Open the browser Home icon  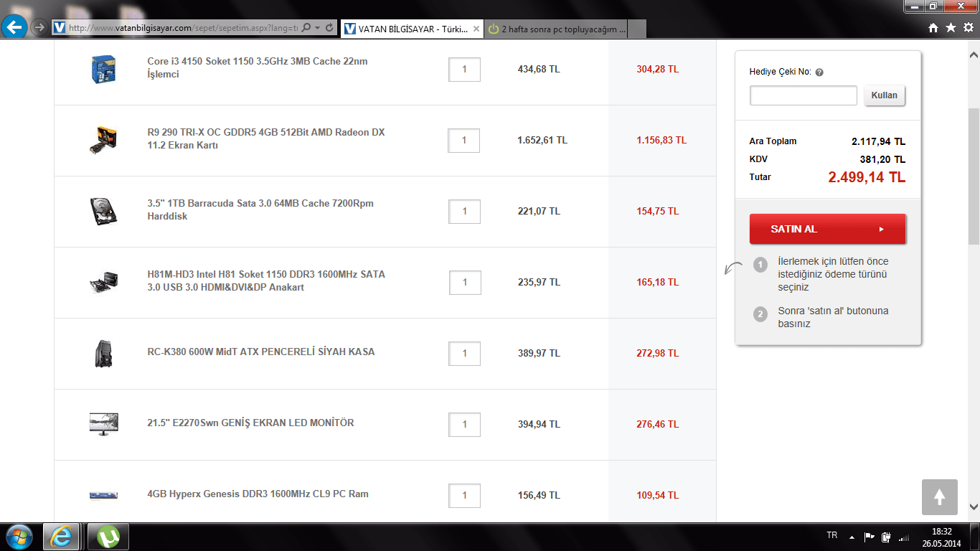[933, 28]
